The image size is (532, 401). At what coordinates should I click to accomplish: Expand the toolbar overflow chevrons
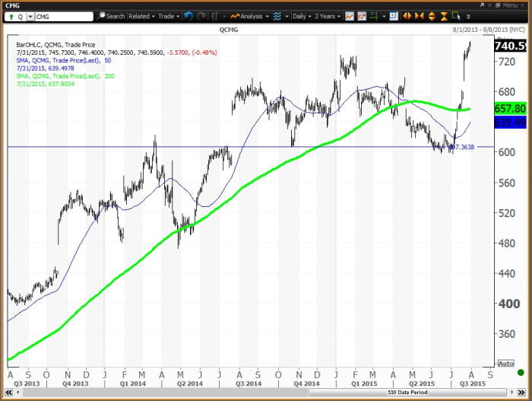coord(469,17)
